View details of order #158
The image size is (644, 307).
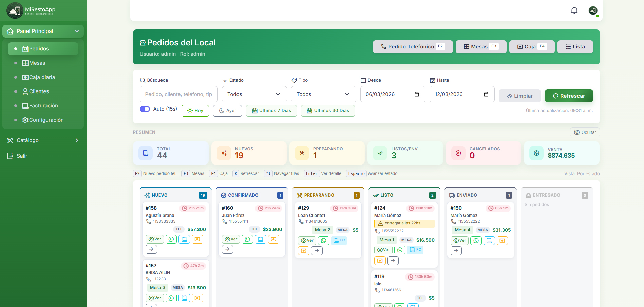[x=155, y=239]
